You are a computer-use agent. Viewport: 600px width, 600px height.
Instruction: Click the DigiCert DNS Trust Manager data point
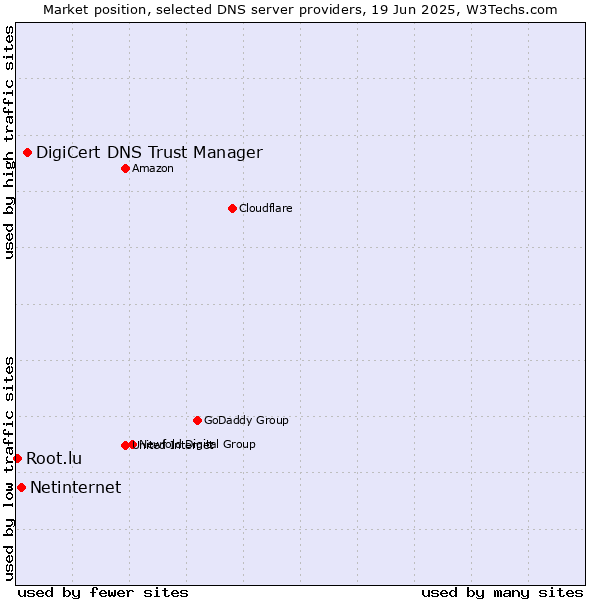pyautogui.click(x=28, y=153)
